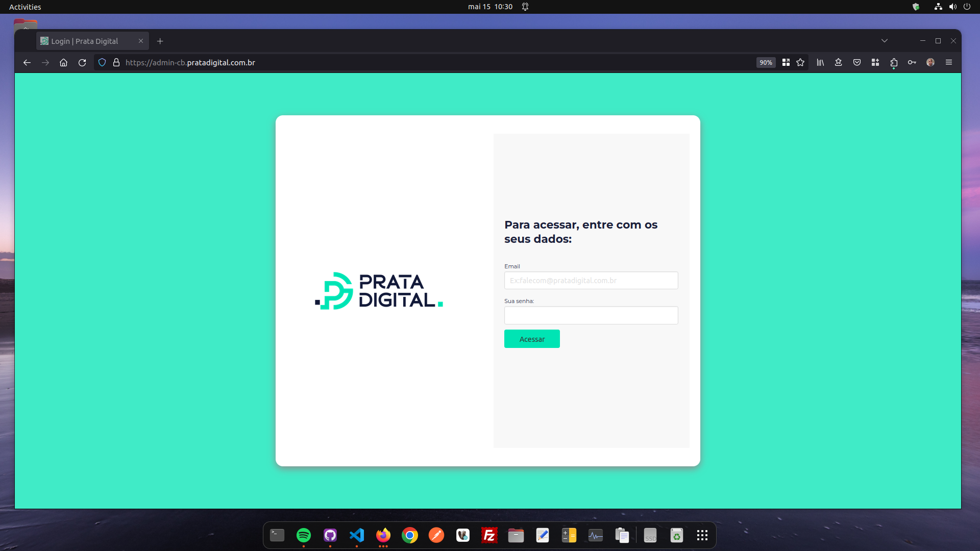Launch Spotify from the dock
The width and height of the screenshot is (980, 551).
coord(304,535)
